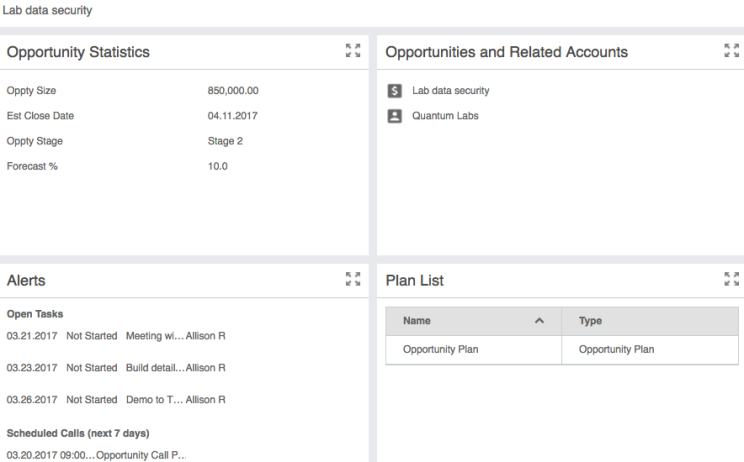Click the Oppty Size value 850,000.00

[226, 91]
